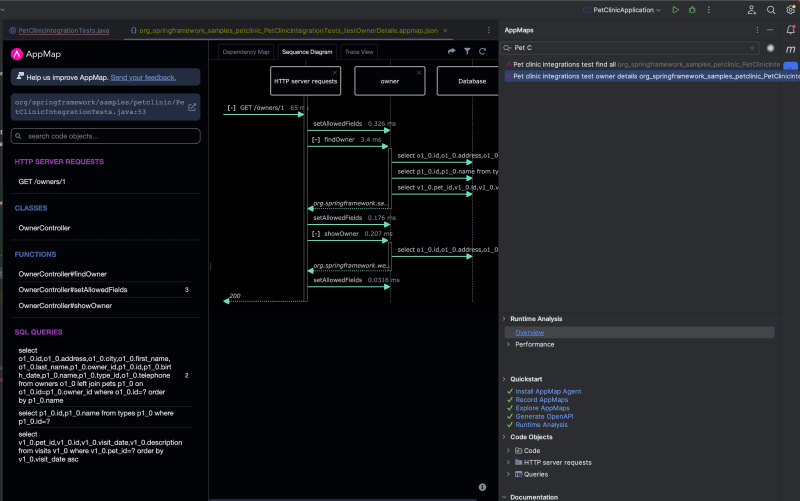
Task: Clear the AppMaps search text
Action: point(752,48)
